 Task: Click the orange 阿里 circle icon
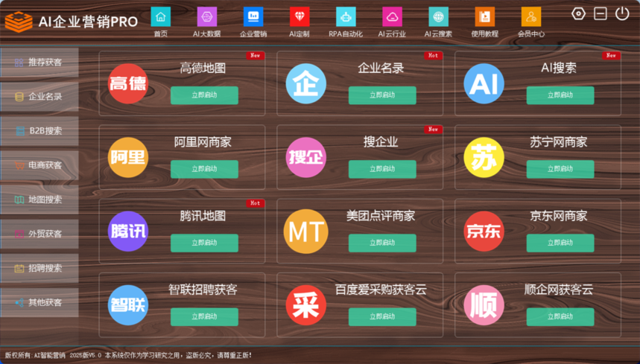127,157
